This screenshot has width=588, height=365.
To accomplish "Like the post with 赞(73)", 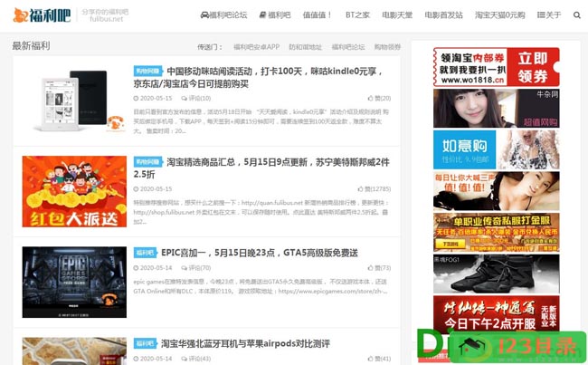I will (x=379, y=268).
